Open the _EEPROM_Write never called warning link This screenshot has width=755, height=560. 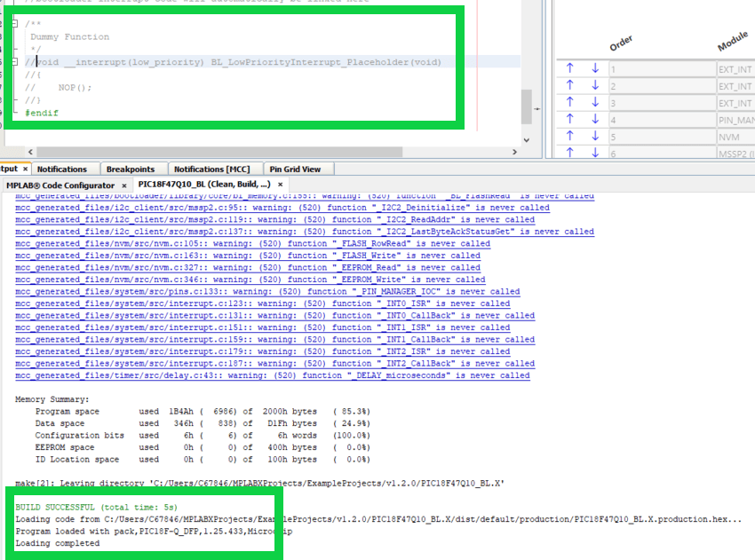pyautogui.click(x=248, y=280)
